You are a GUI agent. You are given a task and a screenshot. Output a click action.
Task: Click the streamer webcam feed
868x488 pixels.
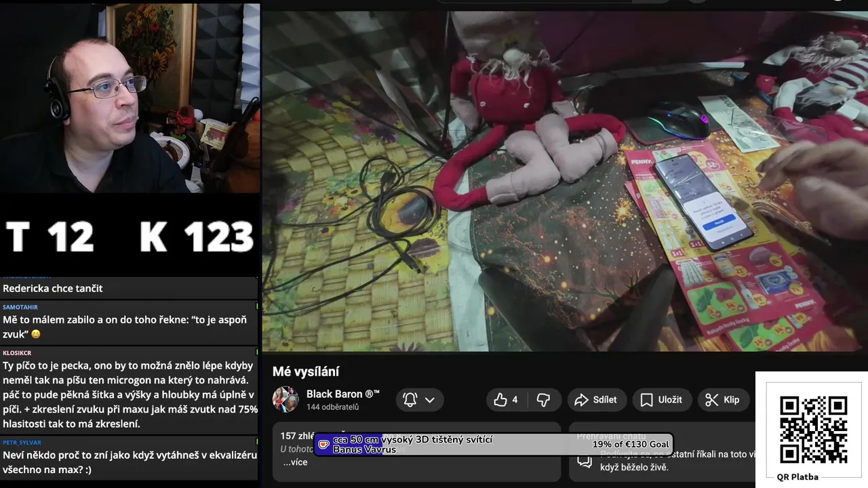(130, 98)
